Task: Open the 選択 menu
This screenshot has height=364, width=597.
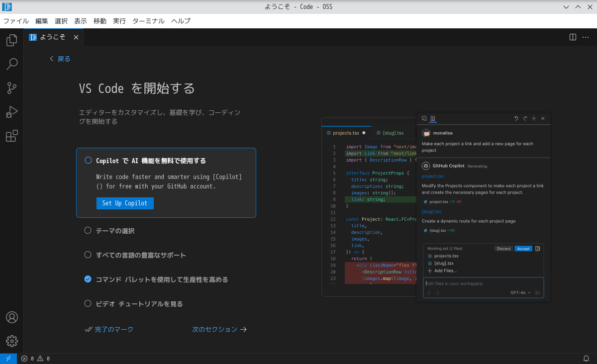Action: (x=61, y=21)
